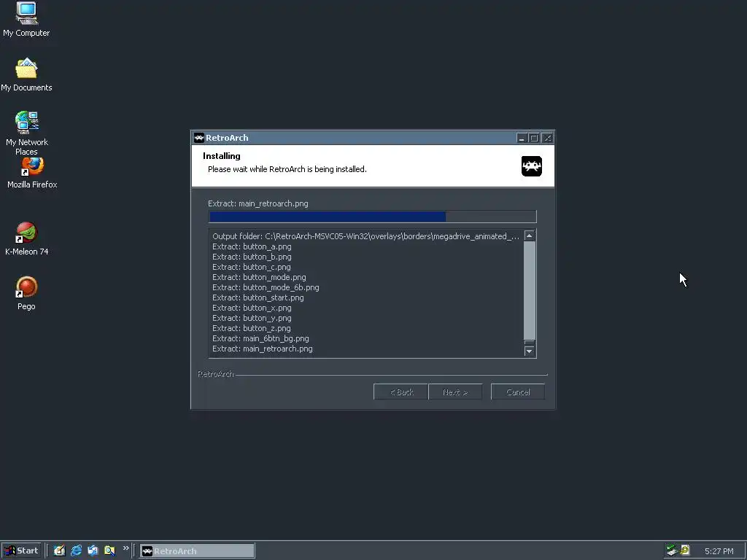Click the network tray icon
The width and height of the screenshot is (747, 560).
click(672, 551)
